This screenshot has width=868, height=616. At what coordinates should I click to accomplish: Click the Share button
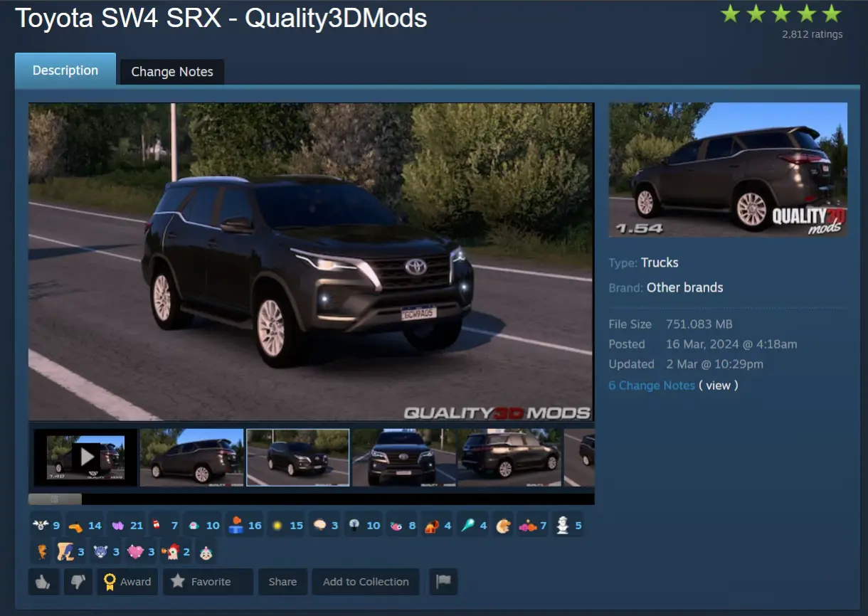pos(282,581)
